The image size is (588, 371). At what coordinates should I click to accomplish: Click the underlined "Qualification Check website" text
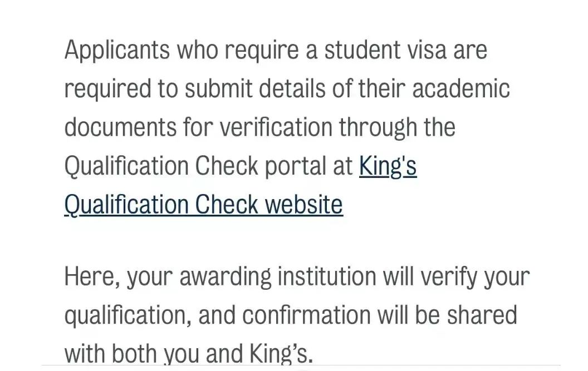[204, 205]
